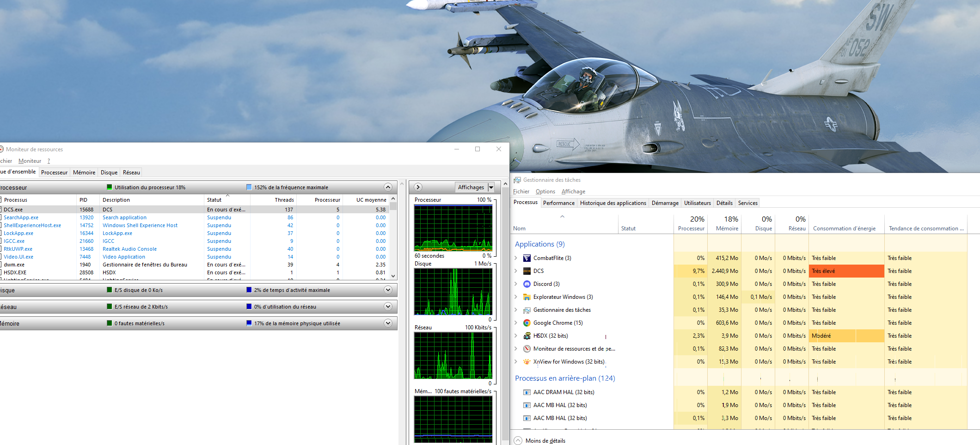Expand the Google Chrome (15) group
The image size is (980, 445).
(x=516, y=323)
